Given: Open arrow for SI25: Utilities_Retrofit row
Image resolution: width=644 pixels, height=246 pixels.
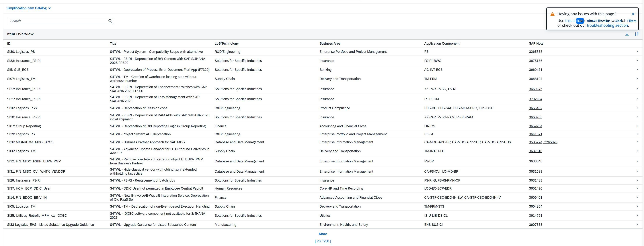Looking at the screenshot, I should point(637,215).
